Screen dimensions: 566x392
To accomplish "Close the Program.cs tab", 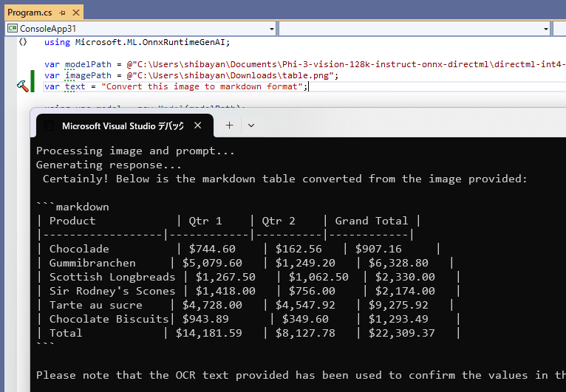I will click(x=76, y=13).
